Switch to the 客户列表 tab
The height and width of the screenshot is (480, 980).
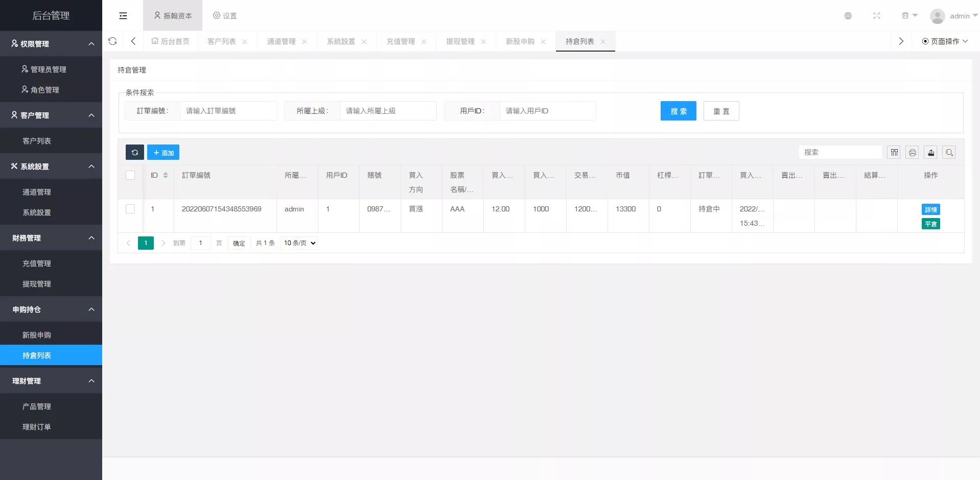pyautogui.click(x=222, y=41)
